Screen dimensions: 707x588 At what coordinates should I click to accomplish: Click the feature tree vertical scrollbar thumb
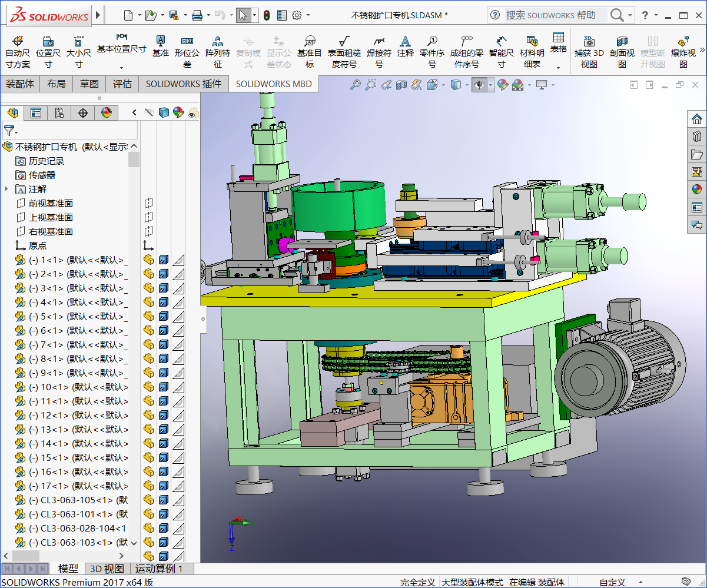click(x=134, y=160)
